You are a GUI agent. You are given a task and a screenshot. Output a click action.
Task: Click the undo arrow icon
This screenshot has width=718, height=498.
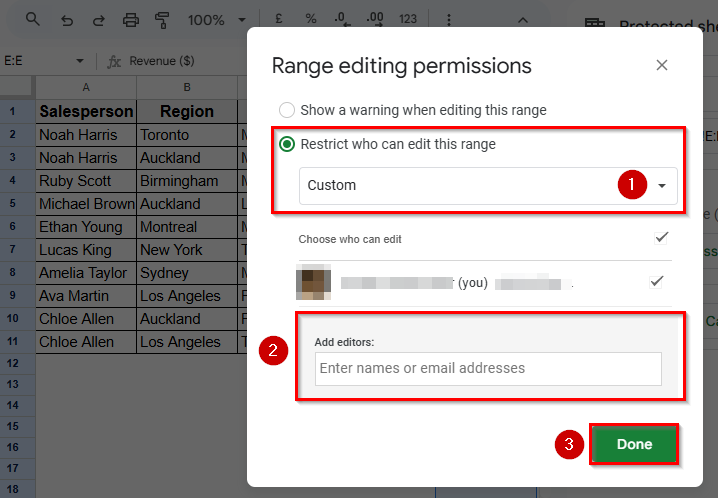[67, 20]
